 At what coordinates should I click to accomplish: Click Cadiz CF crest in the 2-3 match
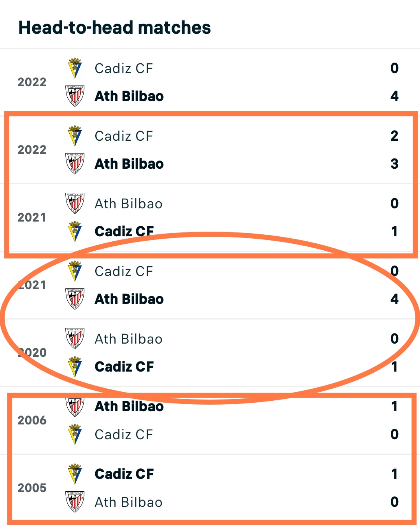(75, 136)
